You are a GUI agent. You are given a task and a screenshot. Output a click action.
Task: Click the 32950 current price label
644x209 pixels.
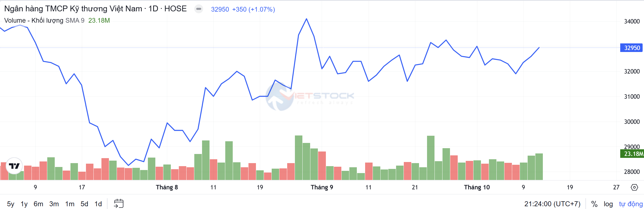click(632, 48)
